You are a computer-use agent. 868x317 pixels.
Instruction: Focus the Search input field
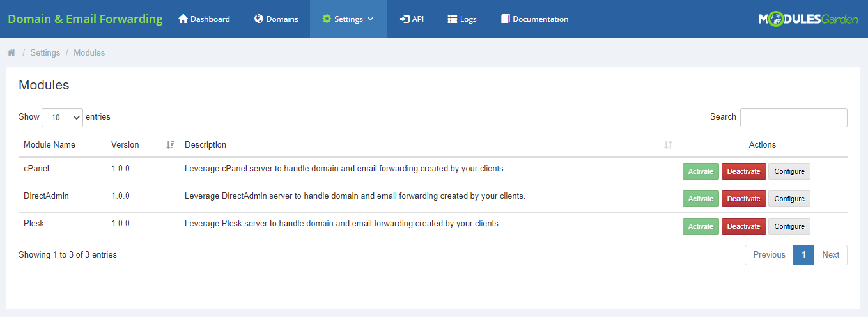pos(794,118)
